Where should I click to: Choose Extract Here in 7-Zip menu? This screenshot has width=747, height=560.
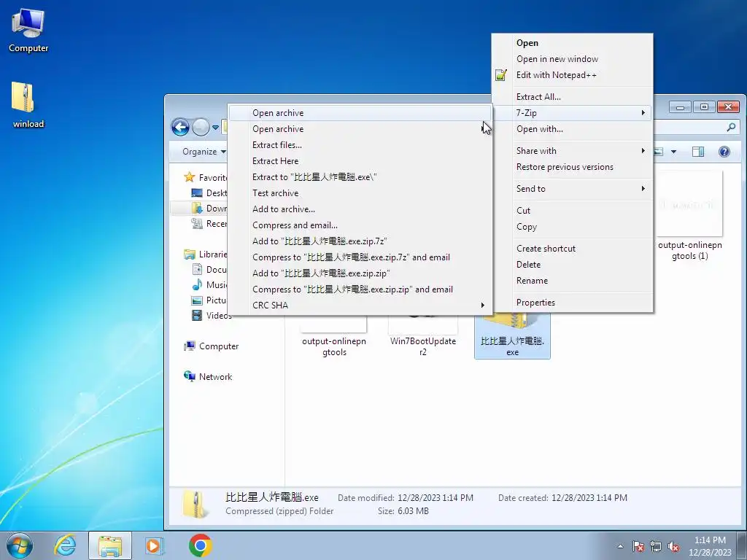tap(360, 161)
